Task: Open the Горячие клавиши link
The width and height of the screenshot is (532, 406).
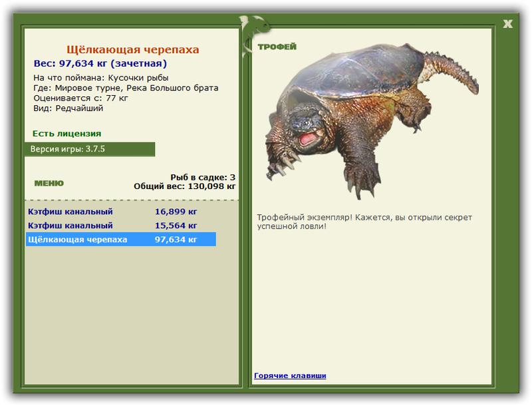Action: pos(290,375)
